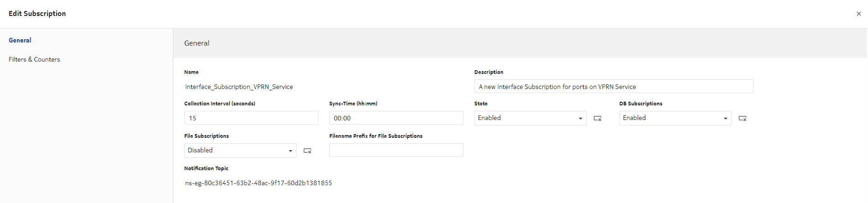Clear the DB Subscriptions selection icon
This screenshot has height=203, width=868.
click(742, 119)
